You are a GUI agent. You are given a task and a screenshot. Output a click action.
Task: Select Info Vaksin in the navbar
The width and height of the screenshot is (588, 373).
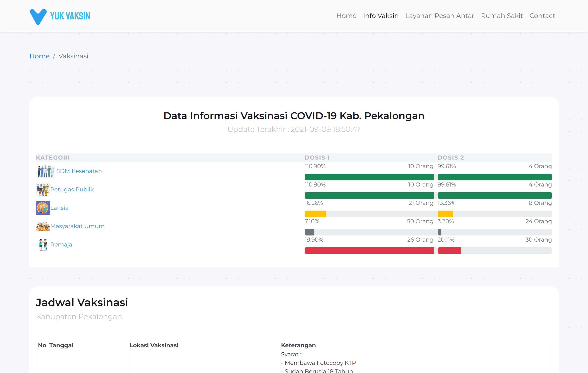coord(381,16)
